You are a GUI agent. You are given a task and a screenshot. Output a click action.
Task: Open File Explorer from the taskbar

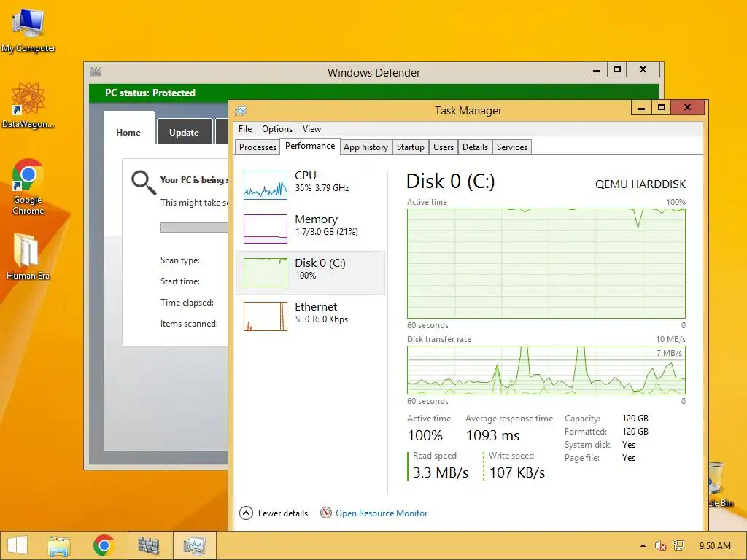(59, 545)
